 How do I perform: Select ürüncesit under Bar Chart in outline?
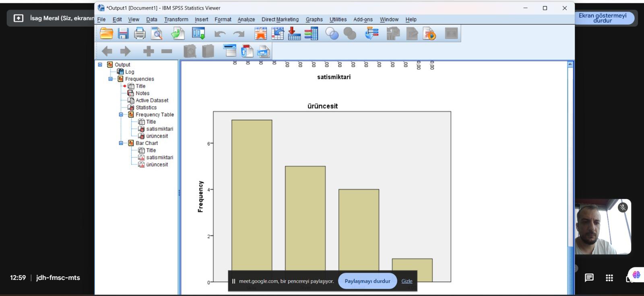157,165
